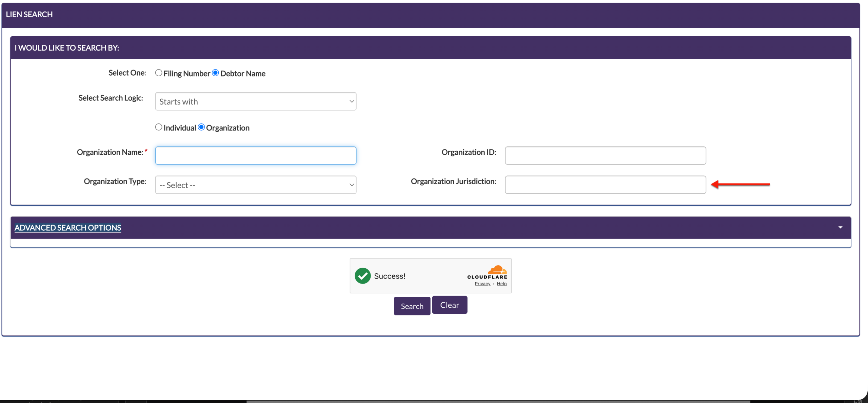Click the 'I WOULD LIKE TO SEARCH BY:' heading
Image resolution: width=868 pixels, height=403 pixels.
coord(67,48)
